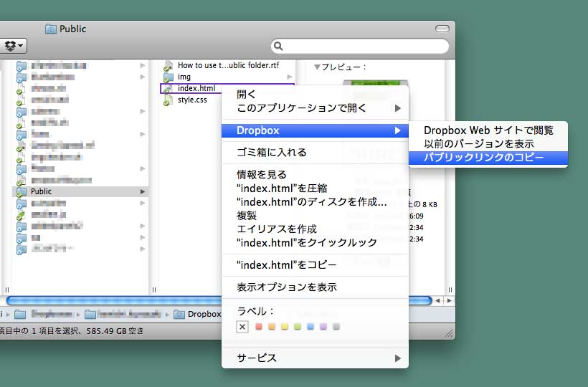Choose エイリアスを作成 menu item

(315, 229)
